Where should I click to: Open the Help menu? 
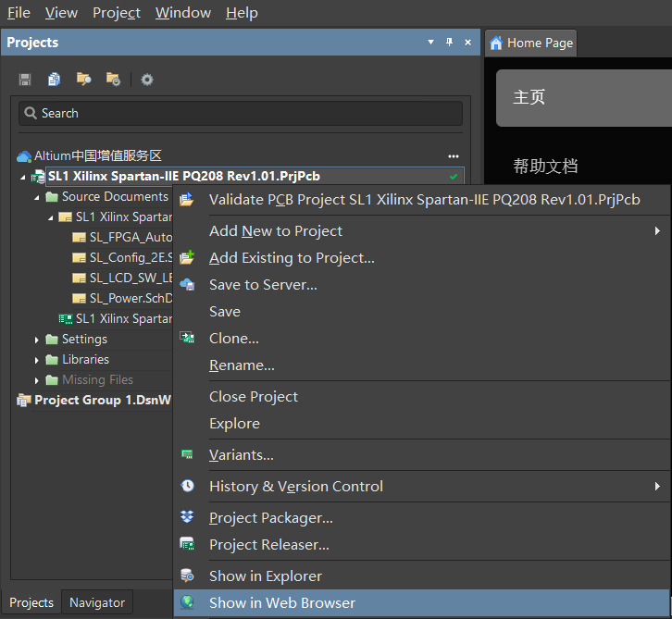[242, 13]
